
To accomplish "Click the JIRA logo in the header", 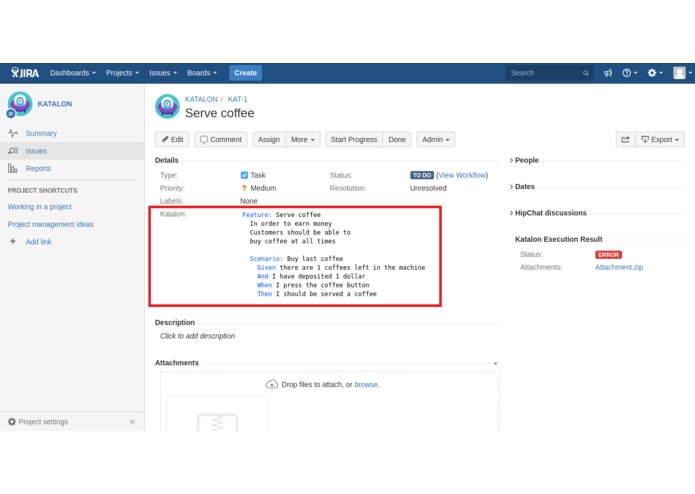I will click(25, 73).
